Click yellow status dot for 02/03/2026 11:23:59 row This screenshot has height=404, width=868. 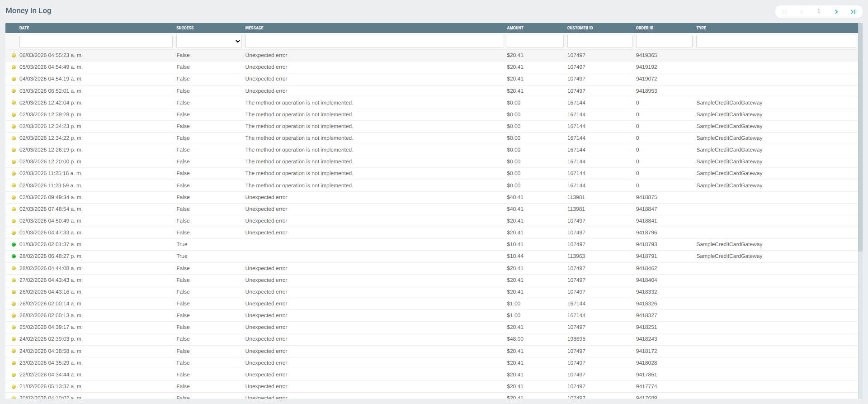[x=14, y=186]
